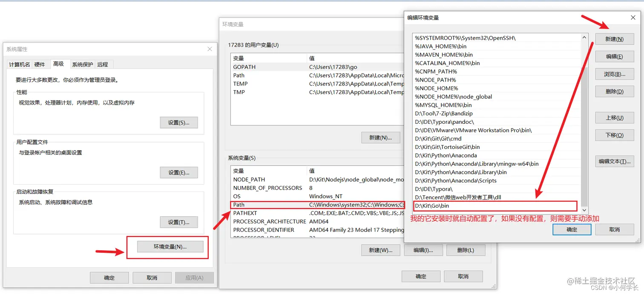Image resolution: width=644 pixels, height=294 pixels.
Task: Select D:\Kit\Go\bin entry
Action: click(x=497, y=206)
